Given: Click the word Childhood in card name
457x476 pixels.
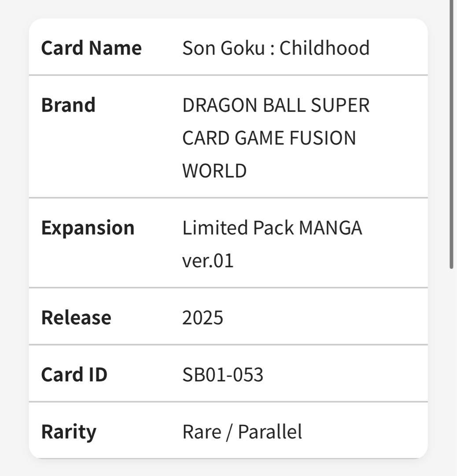Looking at the screenshot, I should (324, 48).
